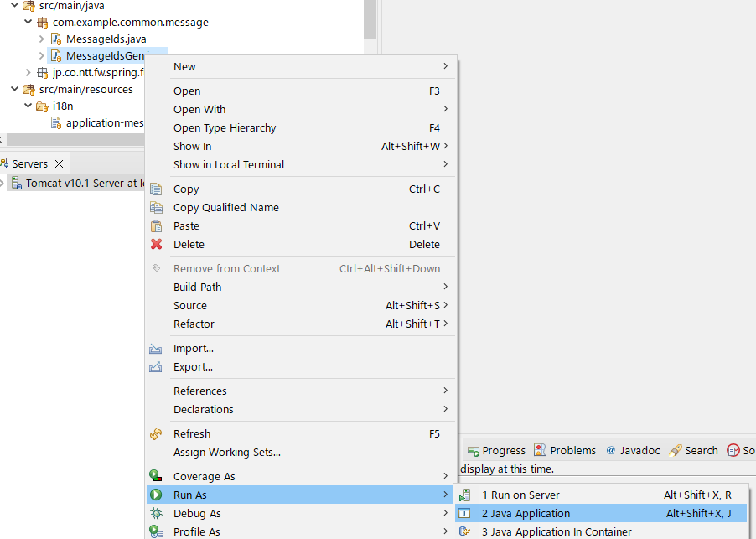Click the Run on Server icon
Viewport: 756px width, 539px height.
(465, 495)
